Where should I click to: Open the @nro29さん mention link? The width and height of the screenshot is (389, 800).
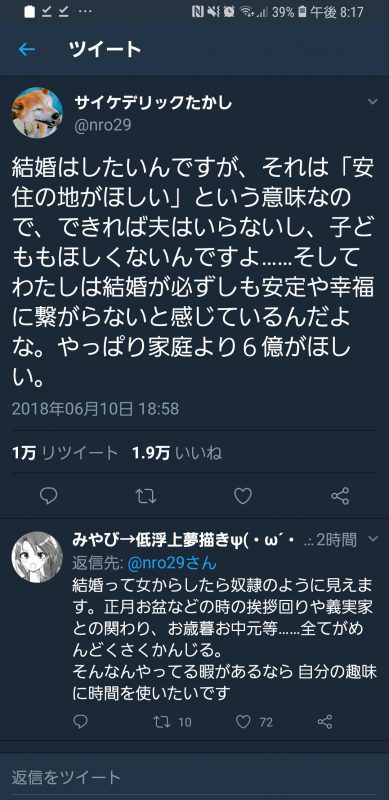click(171, 563)
